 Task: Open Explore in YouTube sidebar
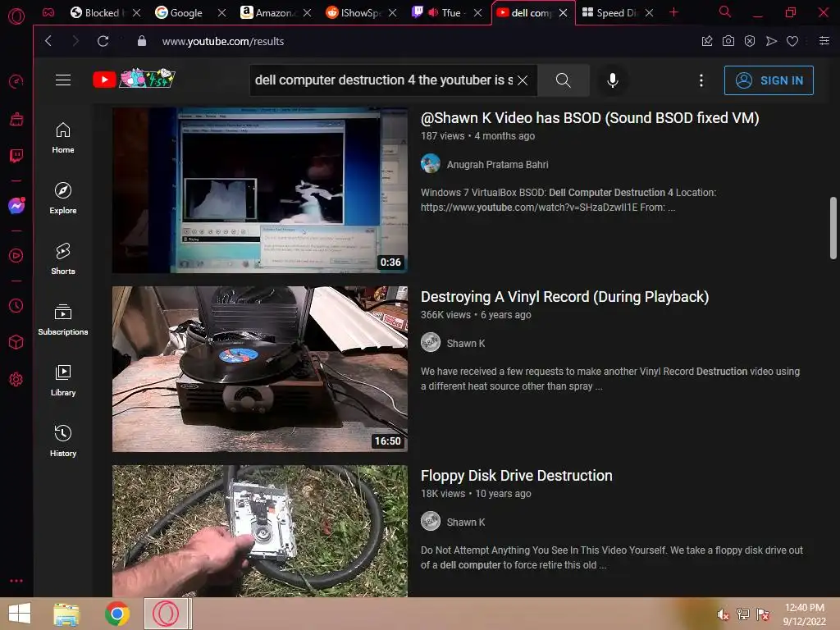click(63, 199)
